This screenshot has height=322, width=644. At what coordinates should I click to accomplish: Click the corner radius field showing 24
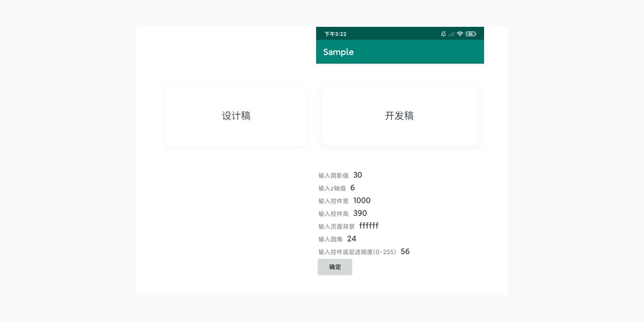(352, 239)
